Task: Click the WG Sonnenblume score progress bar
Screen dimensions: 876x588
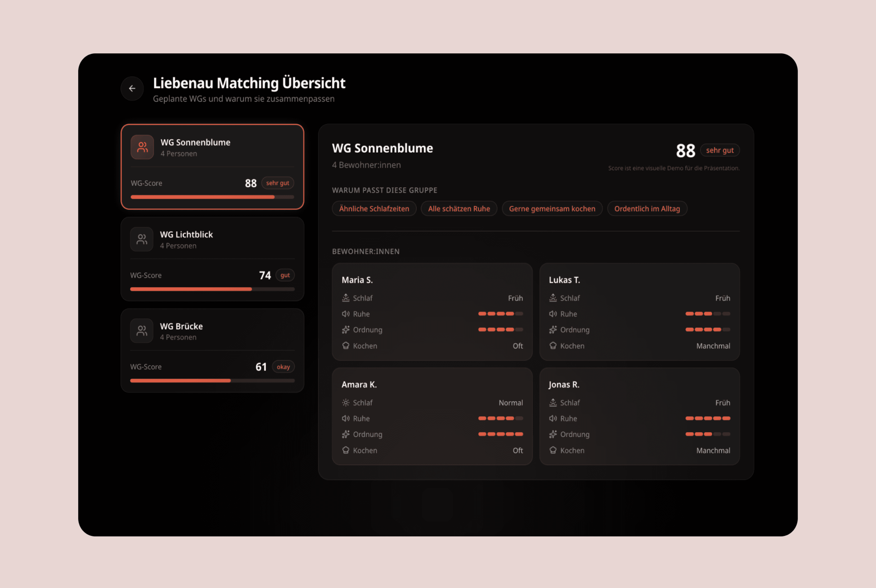Action: pos(212,197)
